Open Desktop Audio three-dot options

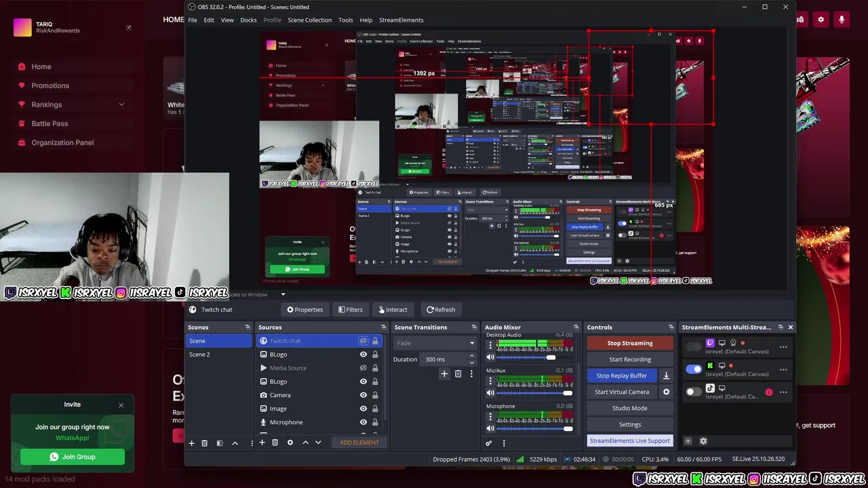pos(490,346)
